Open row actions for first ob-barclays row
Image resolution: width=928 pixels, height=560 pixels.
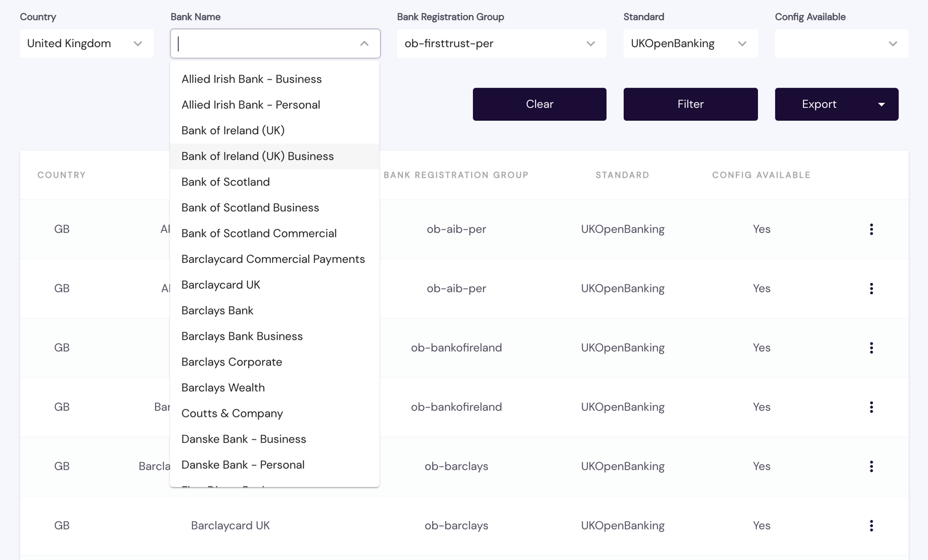[871, 466]
